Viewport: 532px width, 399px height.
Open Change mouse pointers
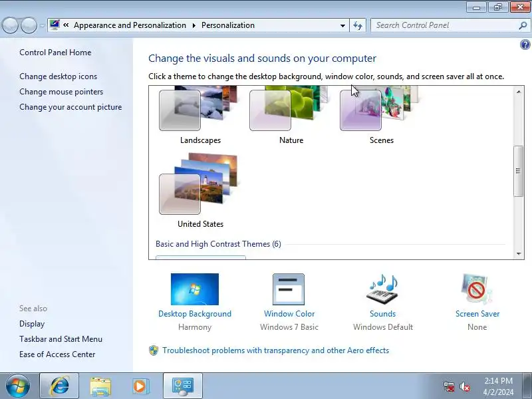click(61, 92)
